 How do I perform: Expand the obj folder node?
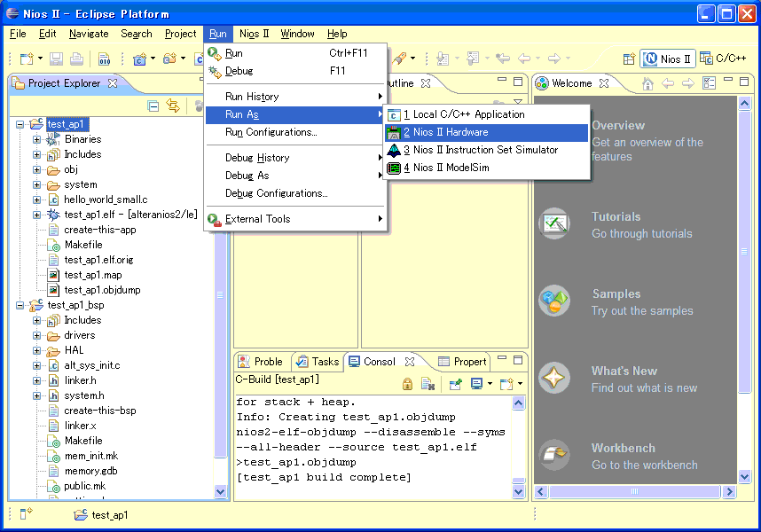(36, 169)
